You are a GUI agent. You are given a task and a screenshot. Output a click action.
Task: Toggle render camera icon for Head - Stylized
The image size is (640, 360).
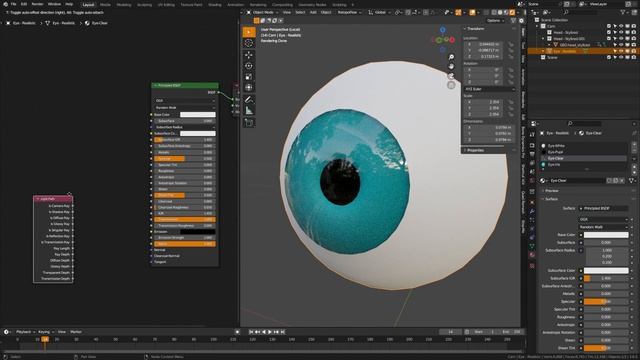pyautogui.click(x=633, y=32)
